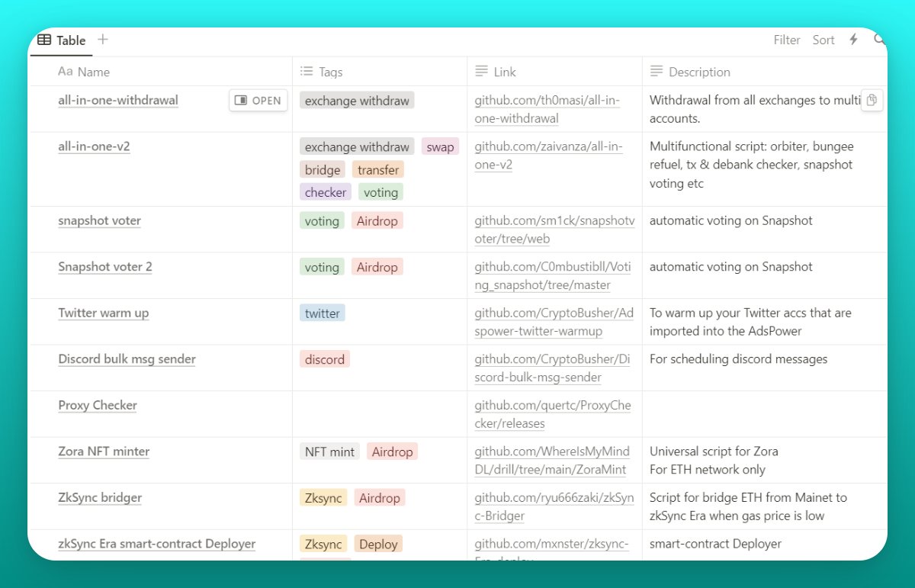Click Airdrop tag in Zora NFT minter row
This screenshot has height=588, width=915.
(392, 451)
